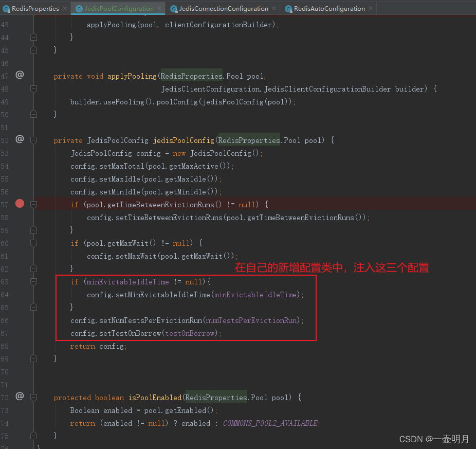Switch to the RedisAutoConfiguration tab

[x=329, y=8]
